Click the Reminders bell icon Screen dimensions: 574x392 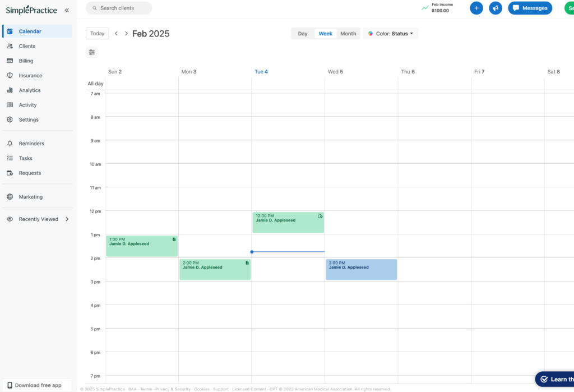[x=10, y=144]
